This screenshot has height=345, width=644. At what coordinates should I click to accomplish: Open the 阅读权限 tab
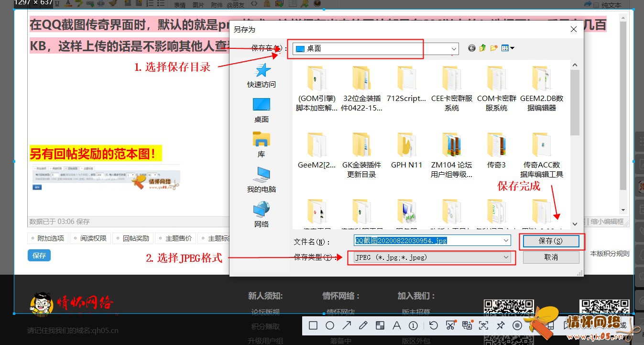pos(90,238)
